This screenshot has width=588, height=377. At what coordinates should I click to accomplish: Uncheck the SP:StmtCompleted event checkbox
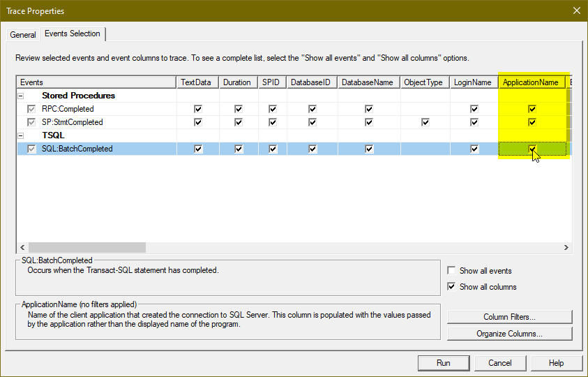(x=31, y=122)
